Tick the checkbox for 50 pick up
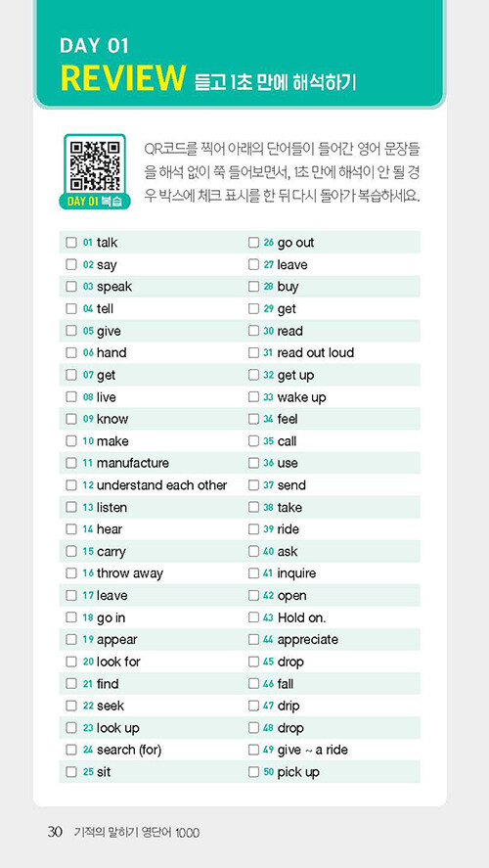Screen dimensions: 489x868 253,772
